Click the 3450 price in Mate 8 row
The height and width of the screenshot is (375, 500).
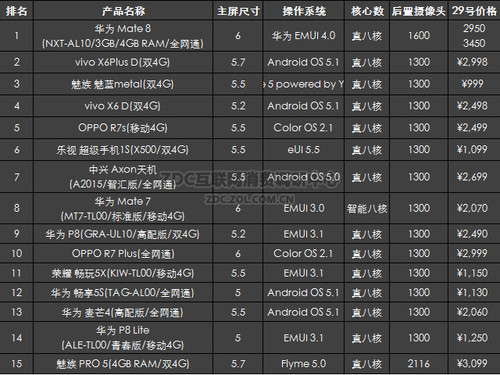474,43
